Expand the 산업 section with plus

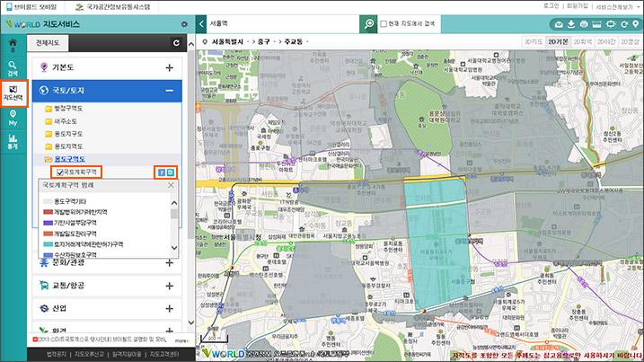(169, 308)
